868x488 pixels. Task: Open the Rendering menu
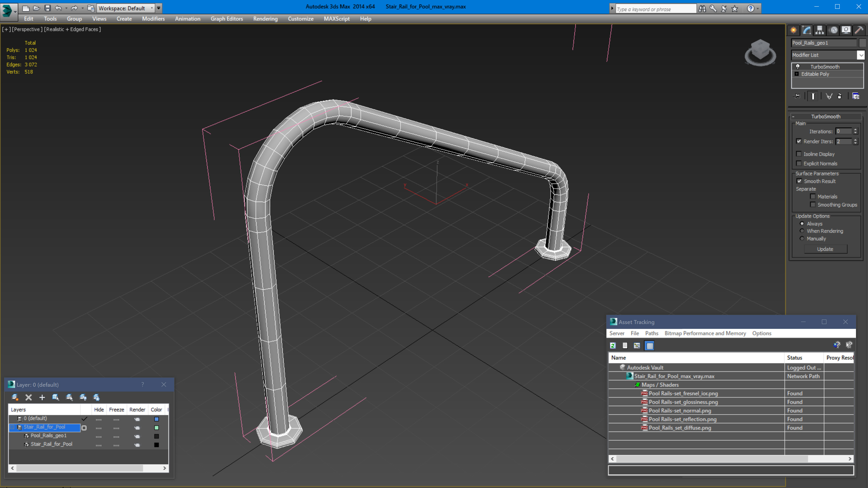coord(265,19)
